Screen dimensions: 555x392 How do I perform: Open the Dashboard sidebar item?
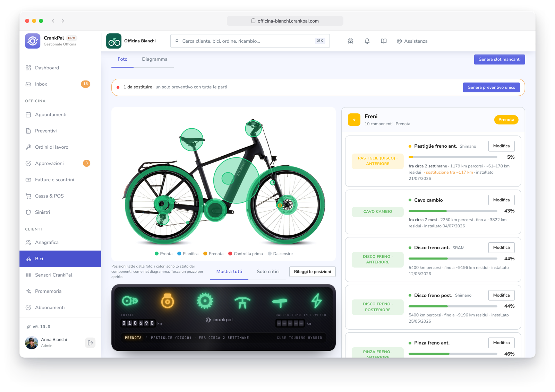click(x=60, y=68)
